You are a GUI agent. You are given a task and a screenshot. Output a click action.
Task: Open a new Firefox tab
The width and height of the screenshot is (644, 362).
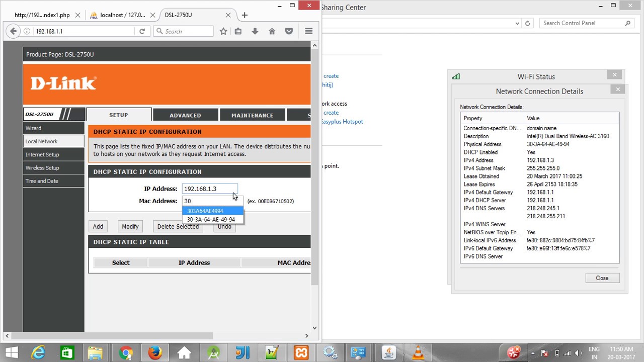click(245, 15)
